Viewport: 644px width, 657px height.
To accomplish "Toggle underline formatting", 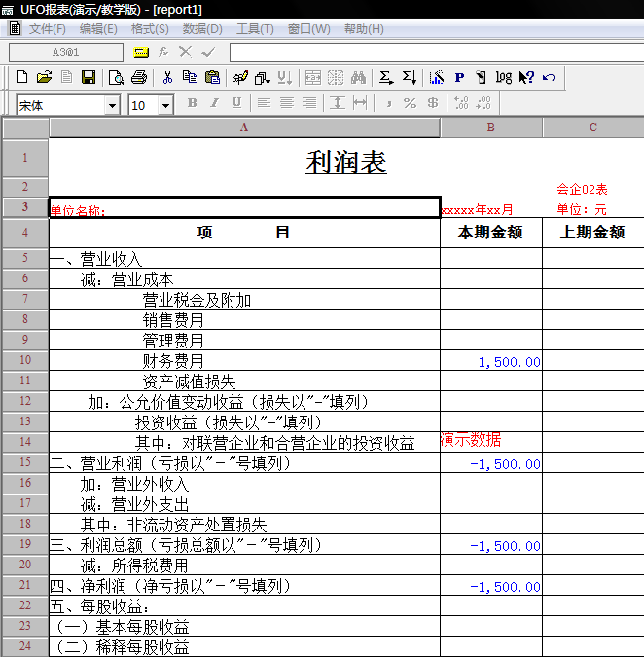I will point(236,102).
